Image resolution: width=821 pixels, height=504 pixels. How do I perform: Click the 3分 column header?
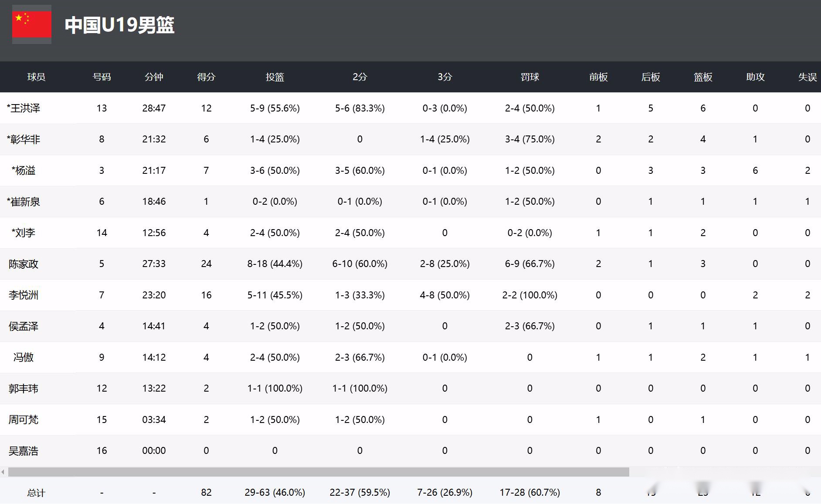[444, 77]
